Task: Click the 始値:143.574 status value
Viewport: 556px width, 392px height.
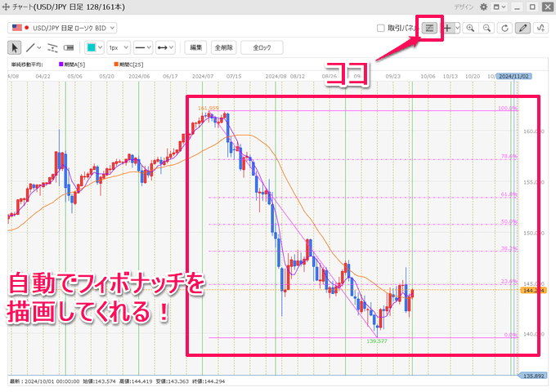Action: click(99, 381)
